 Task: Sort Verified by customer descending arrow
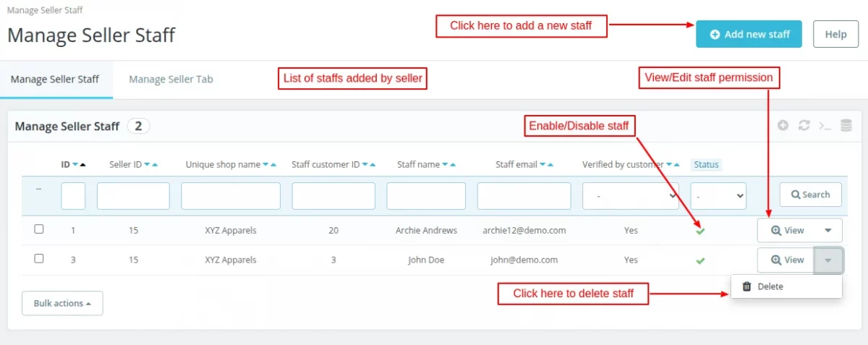point(669,165)
